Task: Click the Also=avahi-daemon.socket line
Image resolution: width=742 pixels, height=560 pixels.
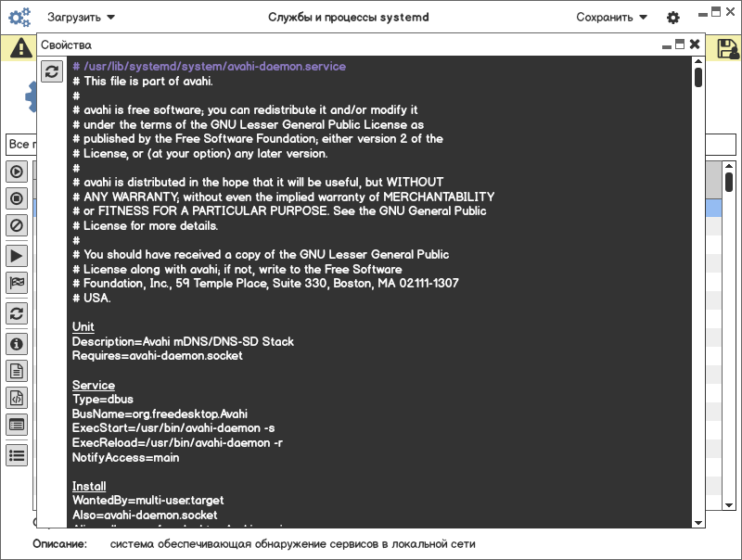Action: (145, 515)
